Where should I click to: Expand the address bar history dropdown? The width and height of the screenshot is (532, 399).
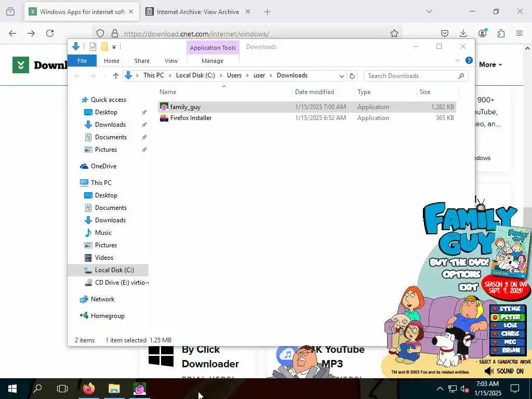click(x=342, y=76)
